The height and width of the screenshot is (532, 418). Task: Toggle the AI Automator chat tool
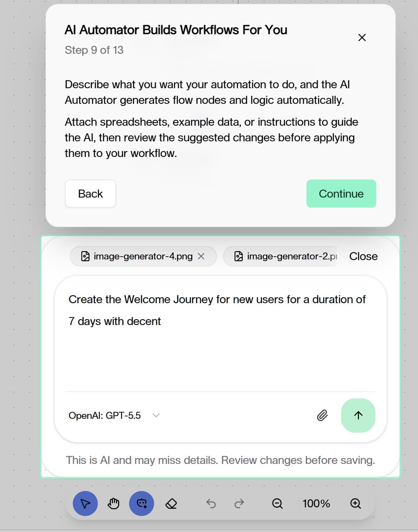point(141,503)
